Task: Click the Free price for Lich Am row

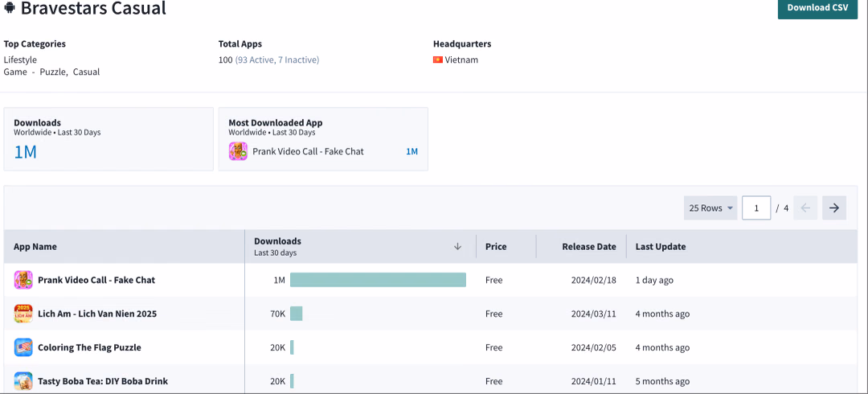Action: point(493,314)
